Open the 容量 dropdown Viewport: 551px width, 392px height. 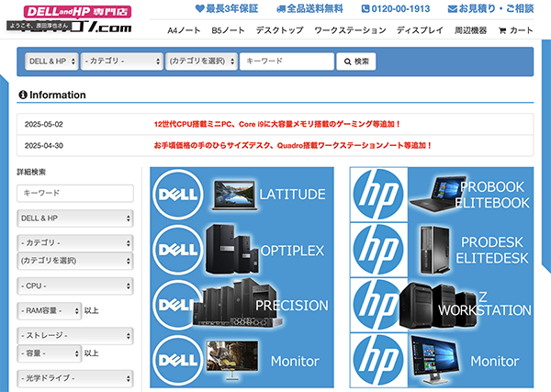[50, 353]
